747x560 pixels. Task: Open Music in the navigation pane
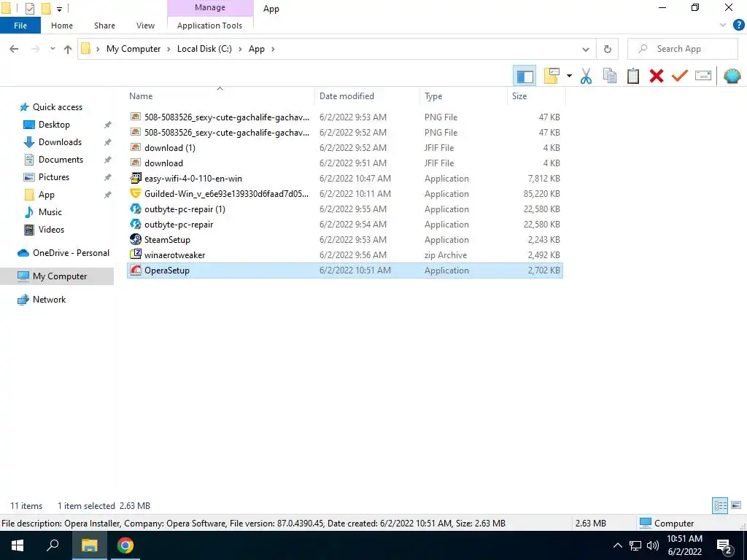pyautogui.click(x=50, y=212)
